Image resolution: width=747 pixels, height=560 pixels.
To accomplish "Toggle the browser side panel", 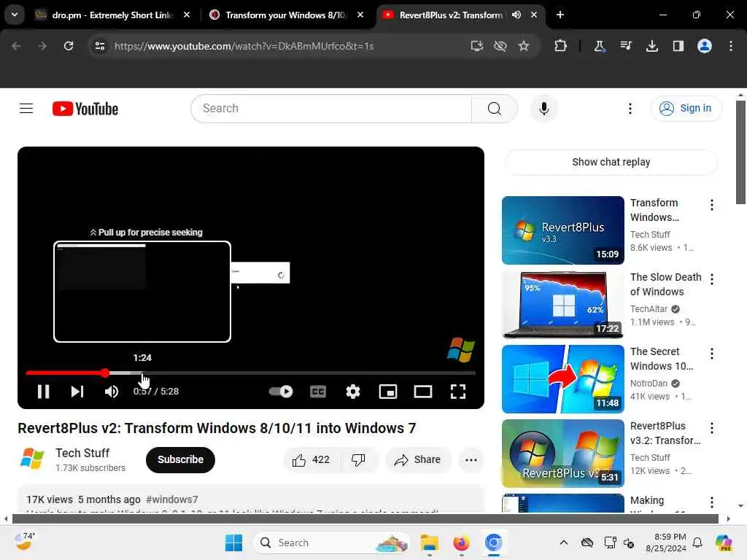I will click(678, 46).
